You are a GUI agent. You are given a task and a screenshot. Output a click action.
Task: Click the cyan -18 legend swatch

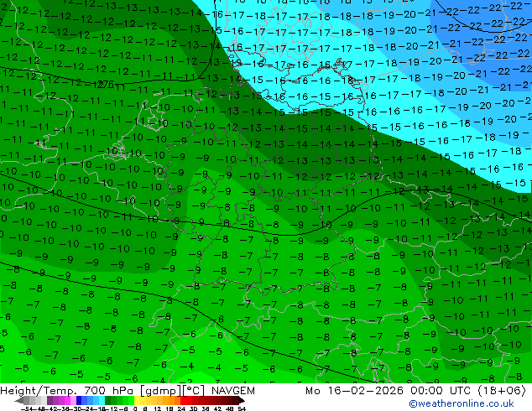pos(102,400)
